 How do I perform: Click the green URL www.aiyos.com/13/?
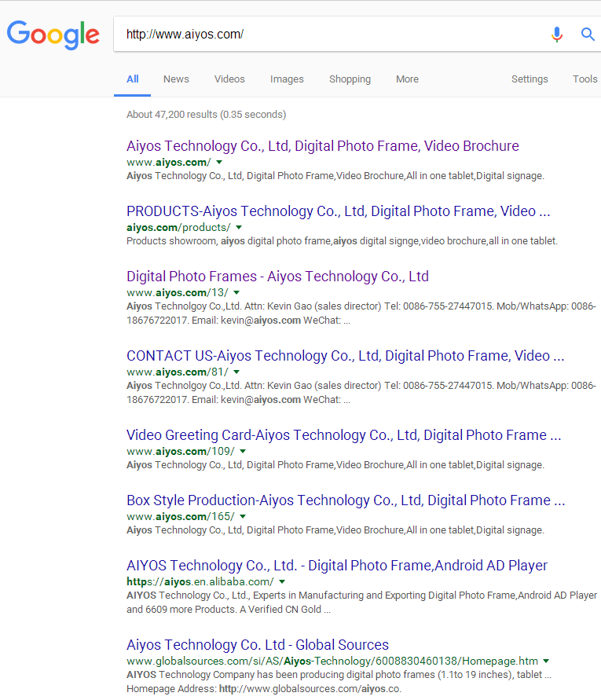178,293
